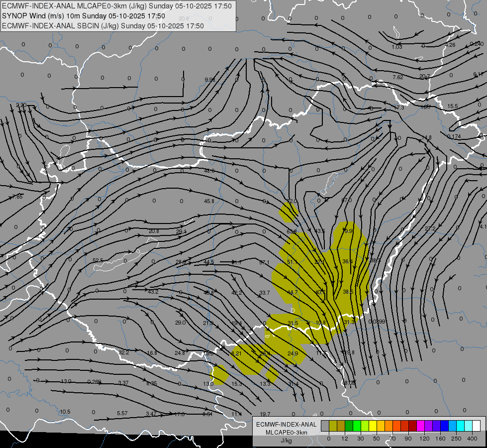Image resolution: width=487 pixels, height=448 pixels.
Task: Click the 38.5 value in olive area
Action: [348, 292]
